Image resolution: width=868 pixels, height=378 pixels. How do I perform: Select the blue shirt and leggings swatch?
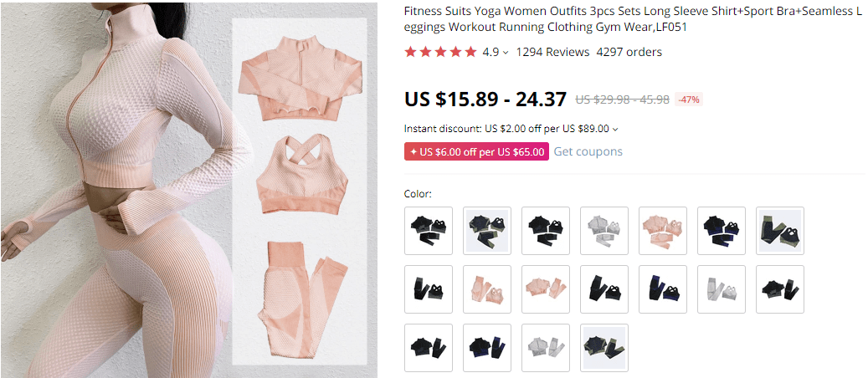(486, 348)
